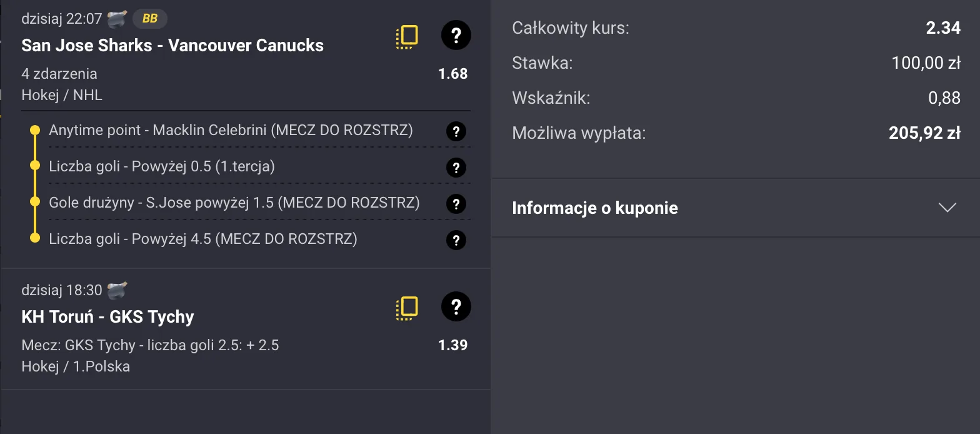Open KH Toruń - GKS Tychy match
Image resolution: width=980 pixels, height=434 pixels.
pyautogui.click(x=107, y=317)
